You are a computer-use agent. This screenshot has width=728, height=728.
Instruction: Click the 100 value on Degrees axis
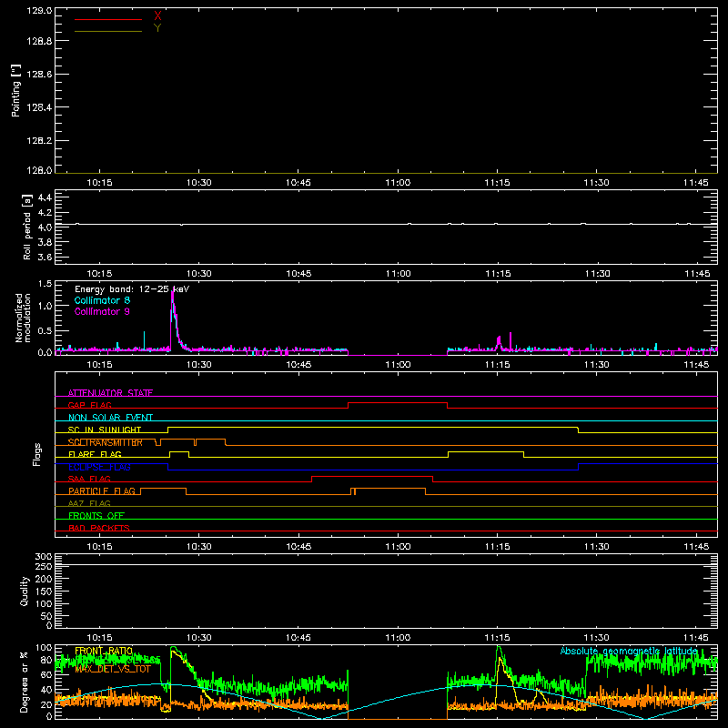click(x=44, y=648)
